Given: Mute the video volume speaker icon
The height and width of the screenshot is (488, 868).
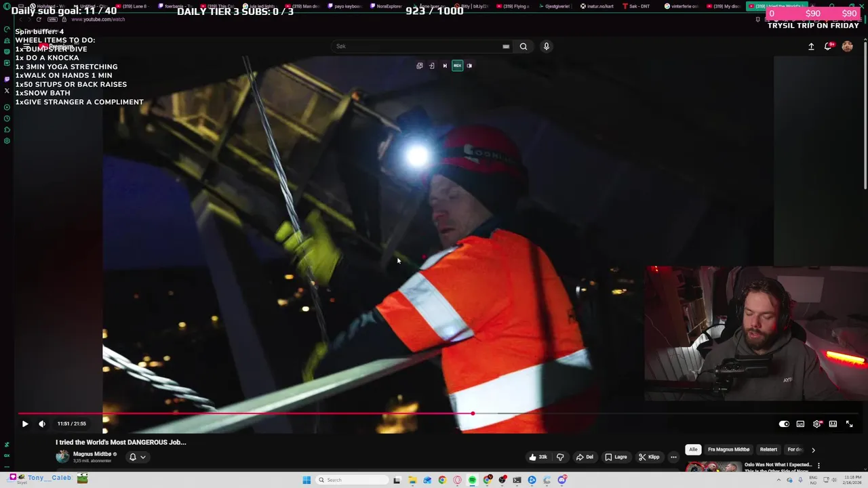Looking at the screenshot, I should pyautogui.click(x=42, y=424).
